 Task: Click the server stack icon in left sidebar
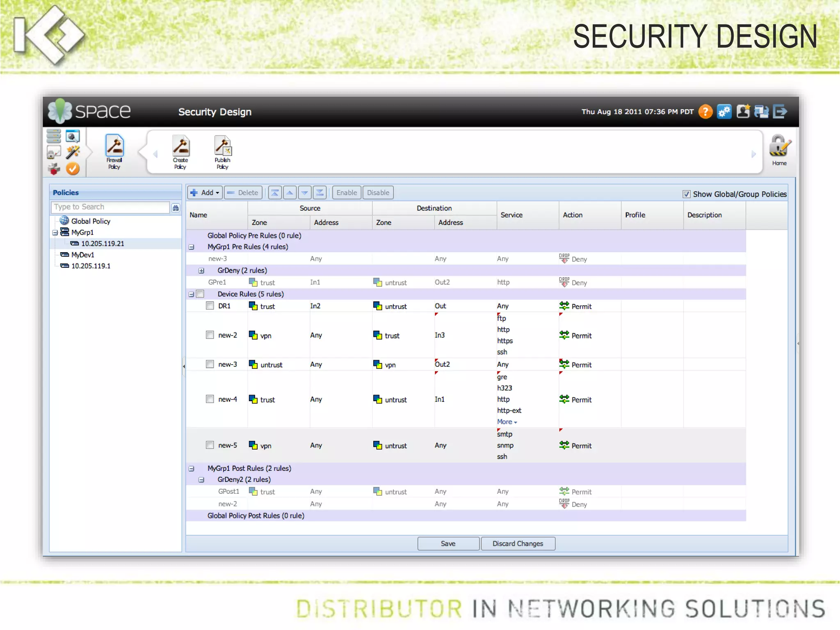(x=54, y=136)
